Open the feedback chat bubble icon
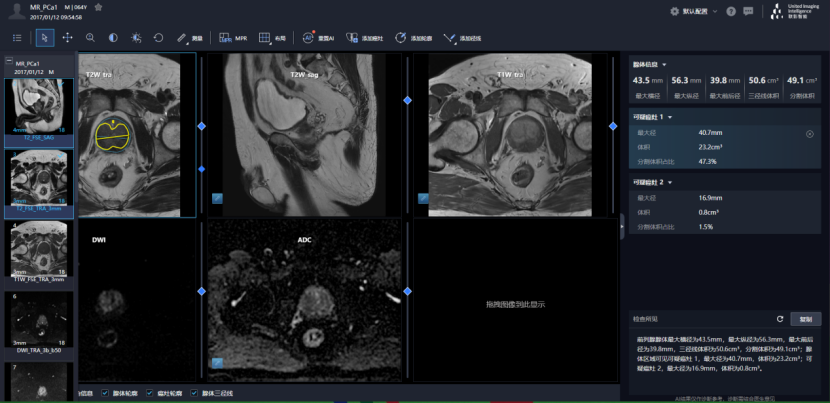 click(748, 11)
